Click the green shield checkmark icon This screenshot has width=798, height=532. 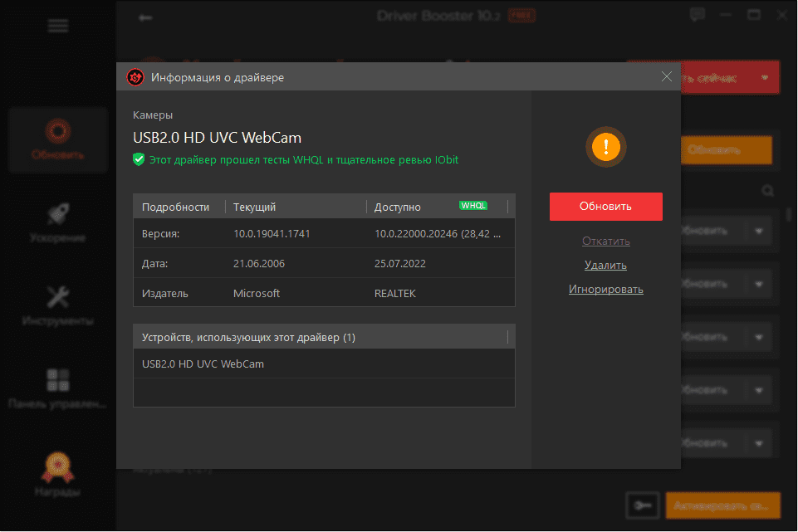click(x=139, y=159)
